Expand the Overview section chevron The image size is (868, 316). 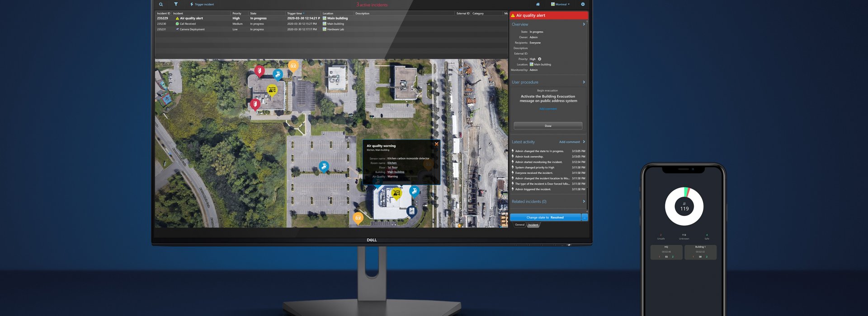pyautogui.click(x=584, y=24)
